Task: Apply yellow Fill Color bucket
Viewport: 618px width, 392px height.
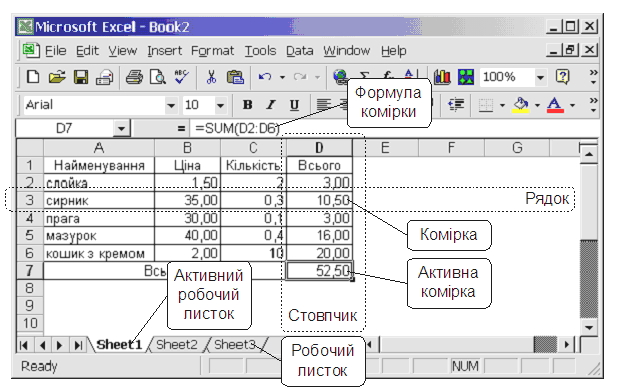Action: (521, 105)
